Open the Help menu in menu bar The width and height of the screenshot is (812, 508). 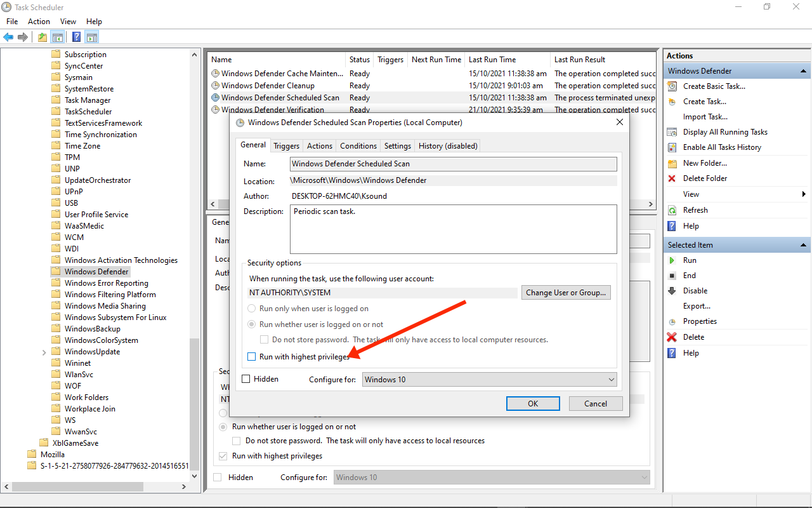pos(94,22)
